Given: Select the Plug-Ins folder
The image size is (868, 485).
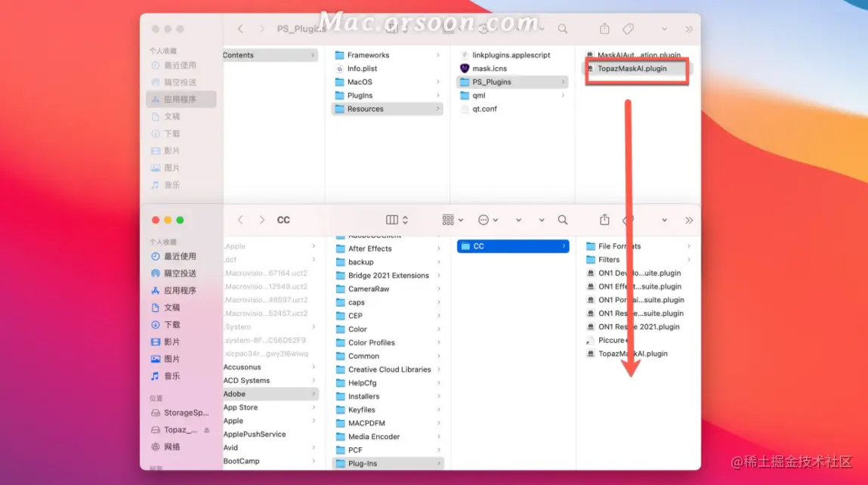Looking at the screenshot, I should pyautogui.click(x=388, y=463).
